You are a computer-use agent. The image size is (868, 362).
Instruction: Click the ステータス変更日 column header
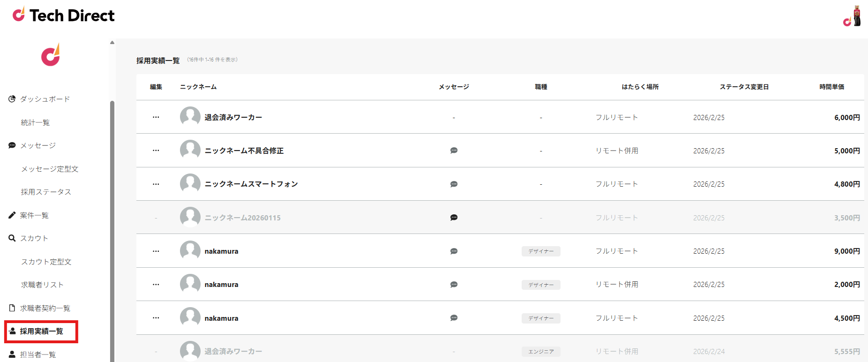point(744,87)
